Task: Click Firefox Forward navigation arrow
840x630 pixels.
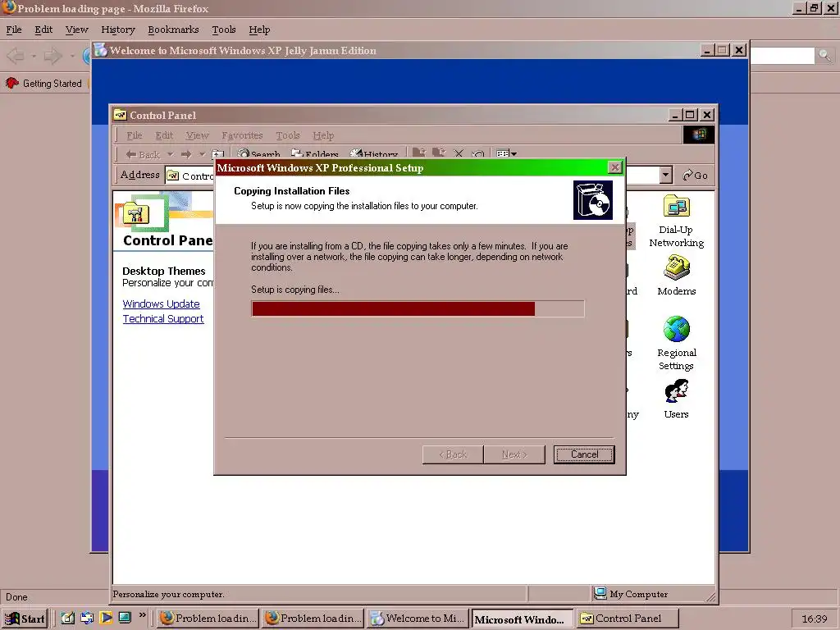Action: pos(52,56)
